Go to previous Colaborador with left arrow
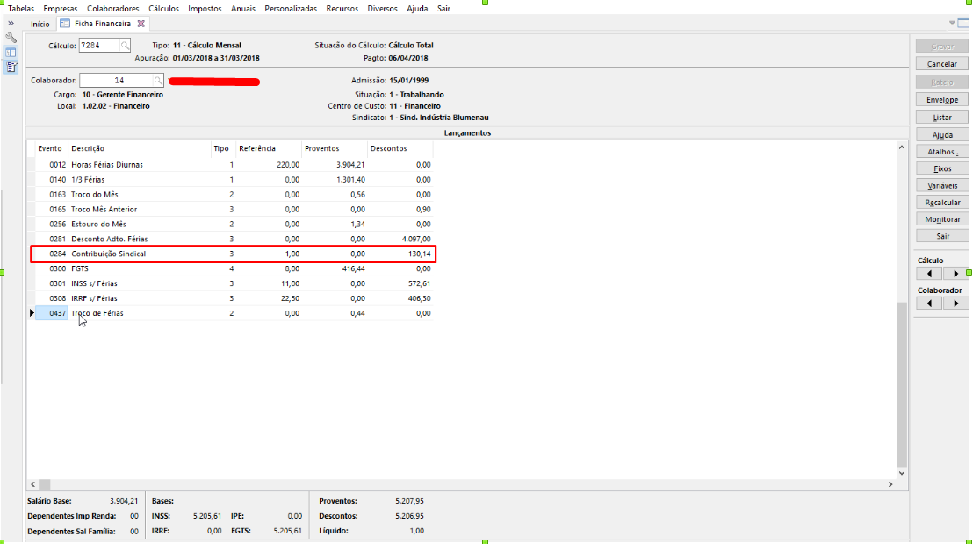The image size is (980, 544). point(928,303)
